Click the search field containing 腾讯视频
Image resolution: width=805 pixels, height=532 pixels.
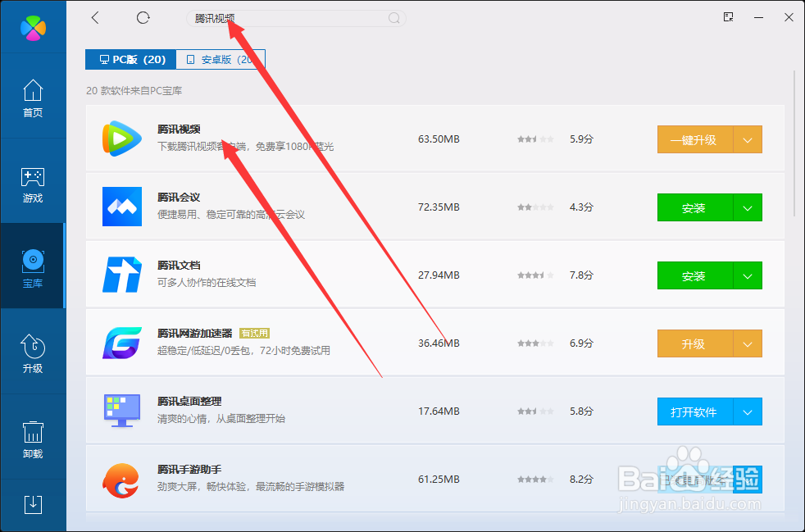[x=296, y=19]
